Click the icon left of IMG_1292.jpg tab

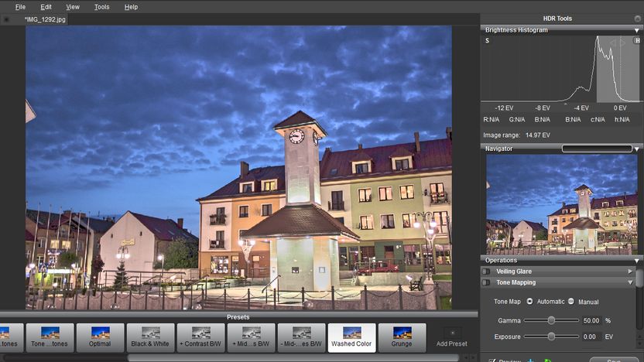point(6,19)
